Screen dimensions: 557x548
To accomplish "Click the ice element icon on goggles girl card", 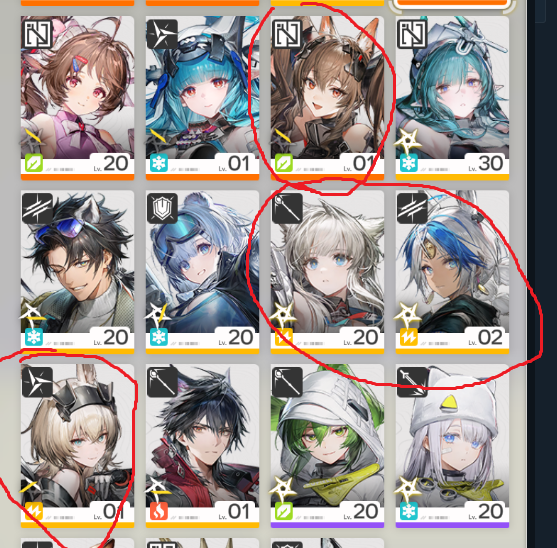I will click(x=159, y=164).
